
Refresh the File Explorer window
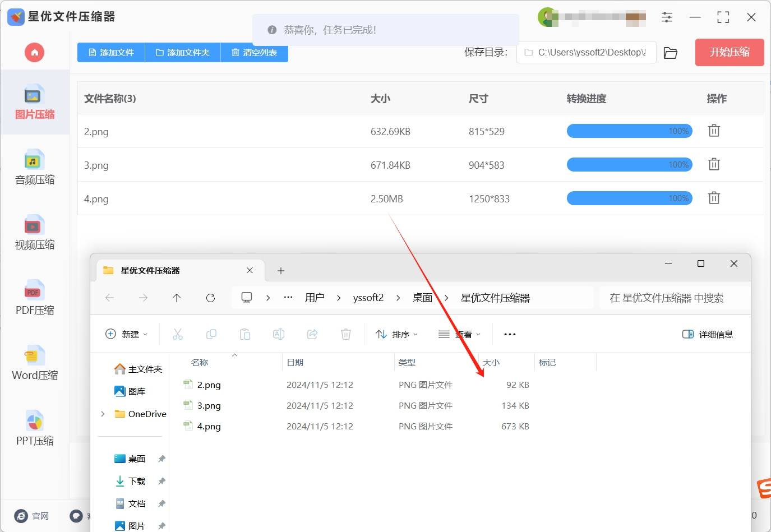pos(210,298)
